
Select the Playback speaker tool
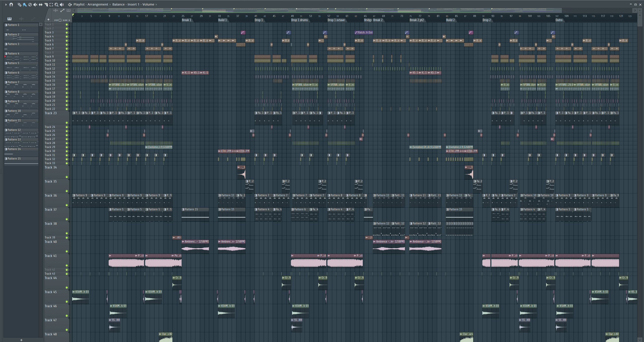(x=62, y=5)
